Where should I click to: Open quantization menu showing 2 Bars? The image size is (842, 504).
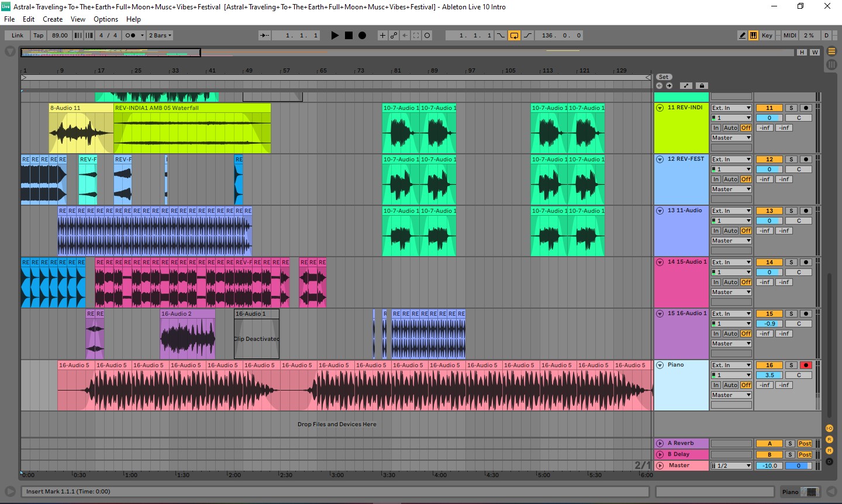point(160,36)
